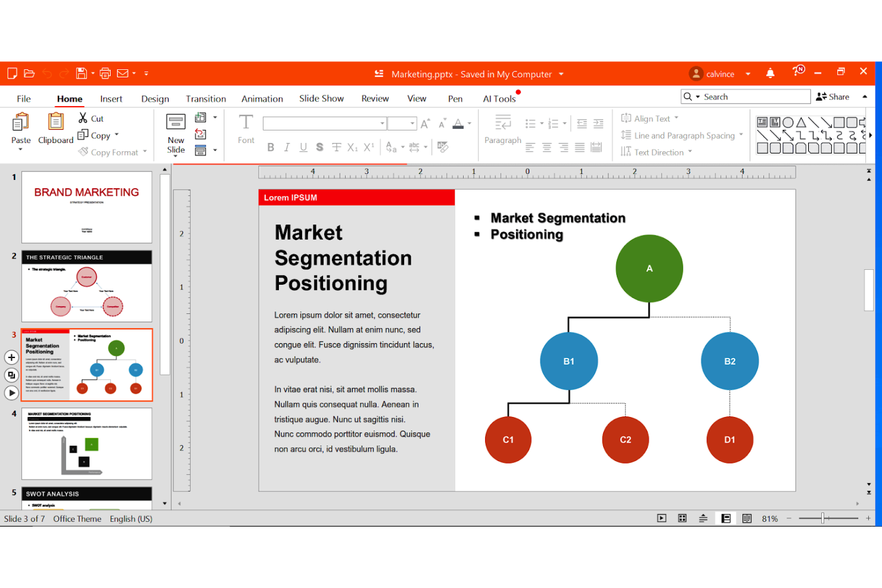882x588 pixels.
Task: Apply Subscript to selected text
Action: point(352,147)
